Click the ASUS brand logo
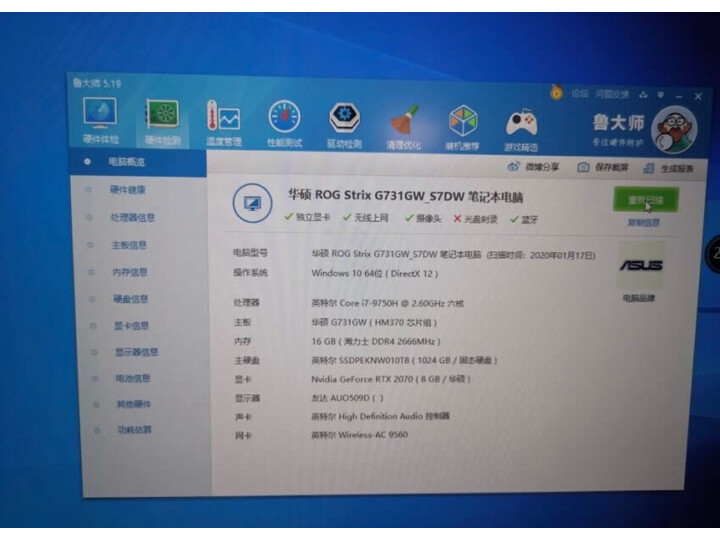This screenshot has height=540, width=720. 641,265
